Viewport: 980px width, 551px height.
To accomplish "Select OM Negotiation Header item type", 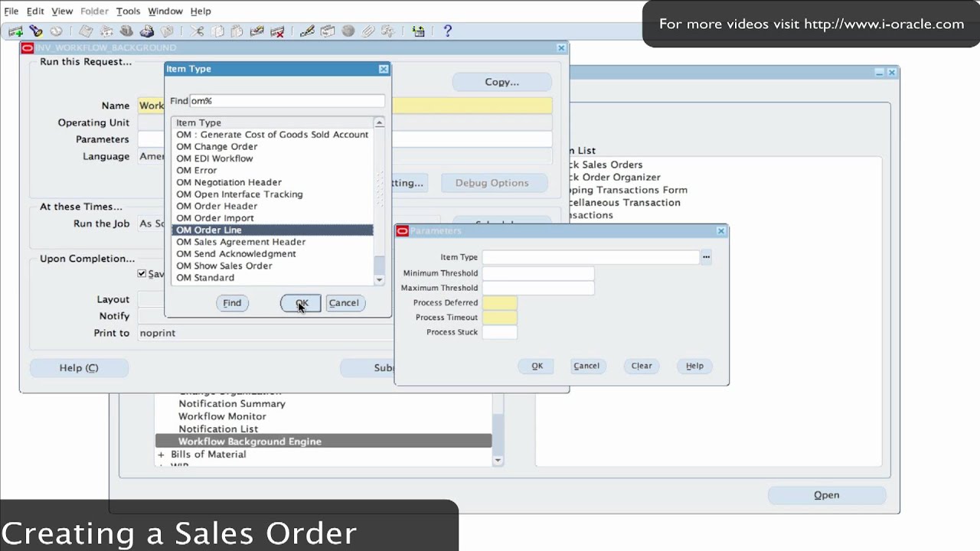I will click(x=273, y=182).
